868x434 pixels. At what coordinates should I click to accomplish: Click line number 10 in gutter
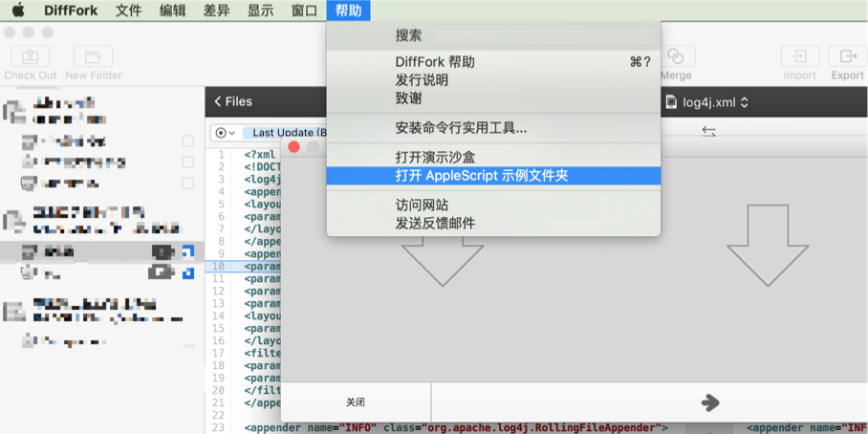tap(218, 267)
